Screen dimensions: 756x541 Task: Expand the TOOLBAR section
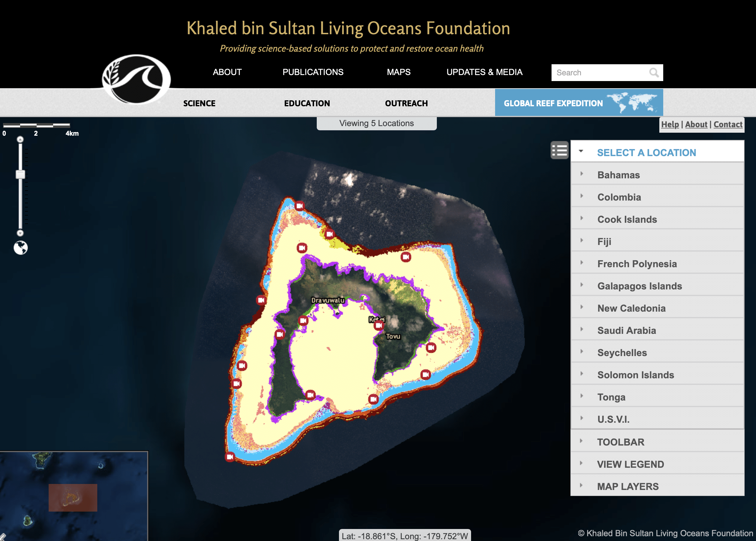(x=620, y=442)
